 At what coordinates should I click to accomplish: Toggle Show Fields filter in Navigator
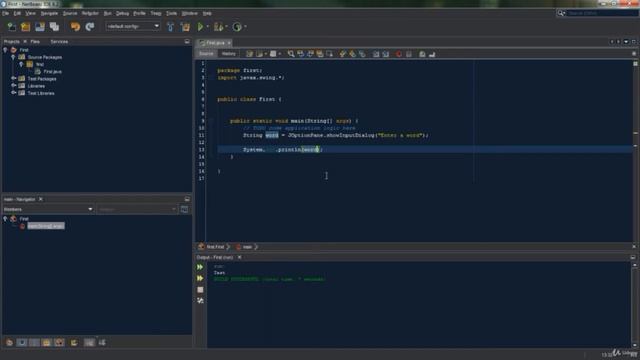click(x=22, y=342)
